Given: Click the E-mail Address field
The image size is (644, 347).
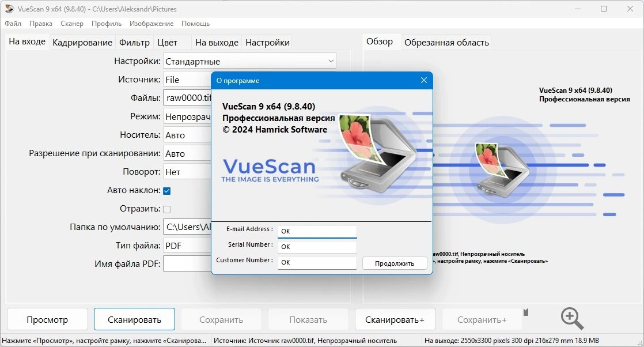Looking at the screenshot, I should click(x=317, y=231).
